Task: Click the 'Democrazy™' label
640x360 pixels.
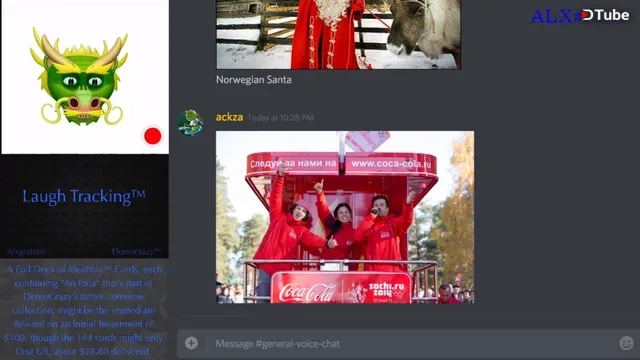Action: 137,251
